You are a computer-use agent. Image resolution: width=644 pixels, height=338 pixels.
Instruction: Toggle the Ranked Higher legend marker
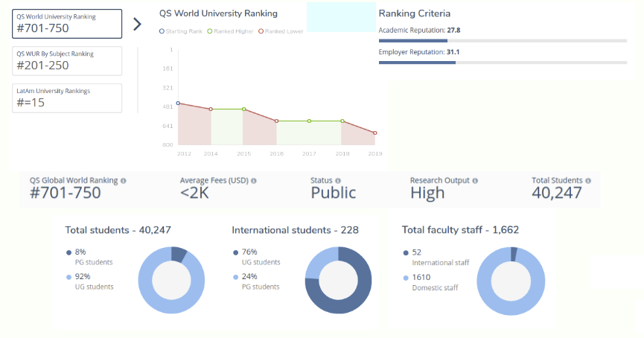tap(210, 31)
